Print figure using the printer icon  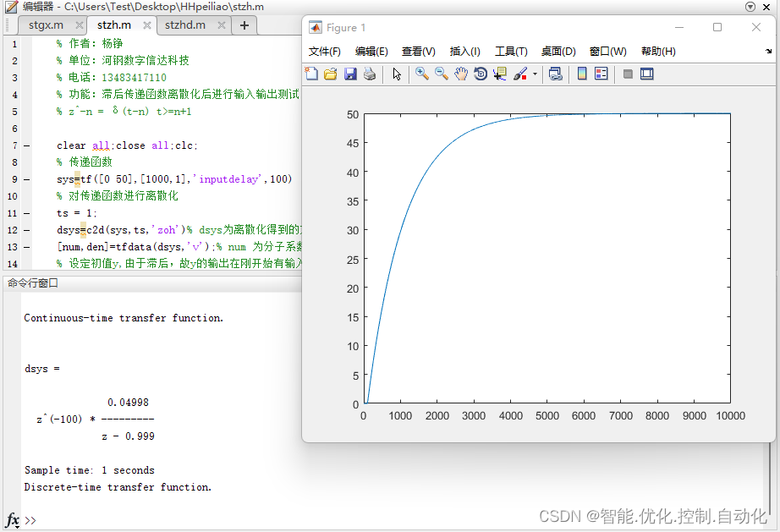(370, 74)
